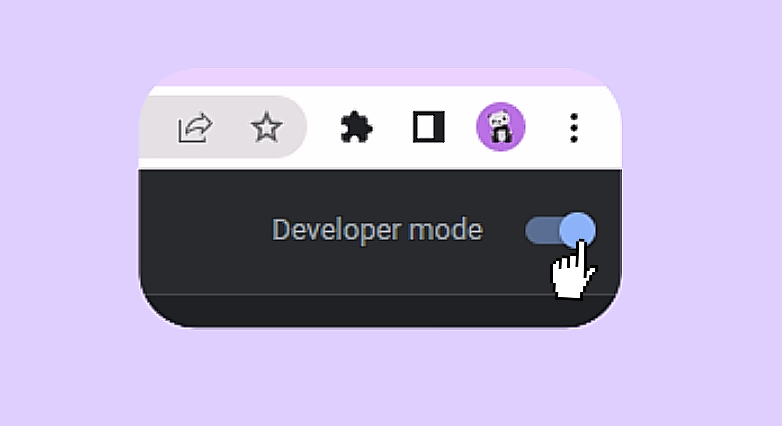Toggle the Developer mode switch
The height and width of the screenshot is (426, 782).
point(560,230)
